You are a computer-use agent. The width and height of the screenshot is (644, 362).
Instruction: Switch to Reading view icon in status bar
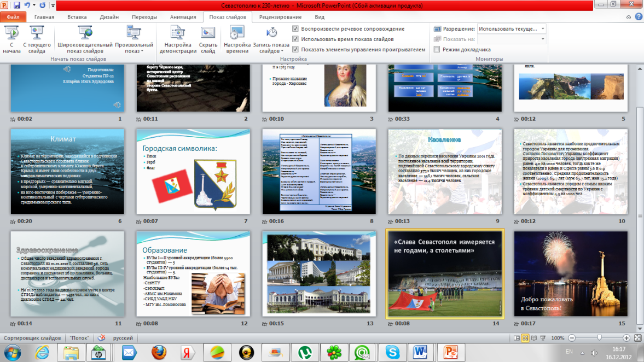[534, 338]
